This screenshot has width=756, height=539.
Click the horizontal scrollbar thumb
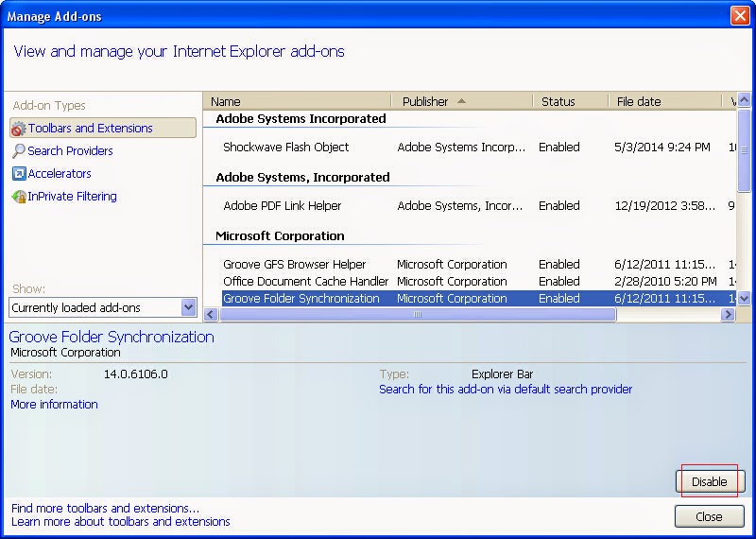[418, 315]
